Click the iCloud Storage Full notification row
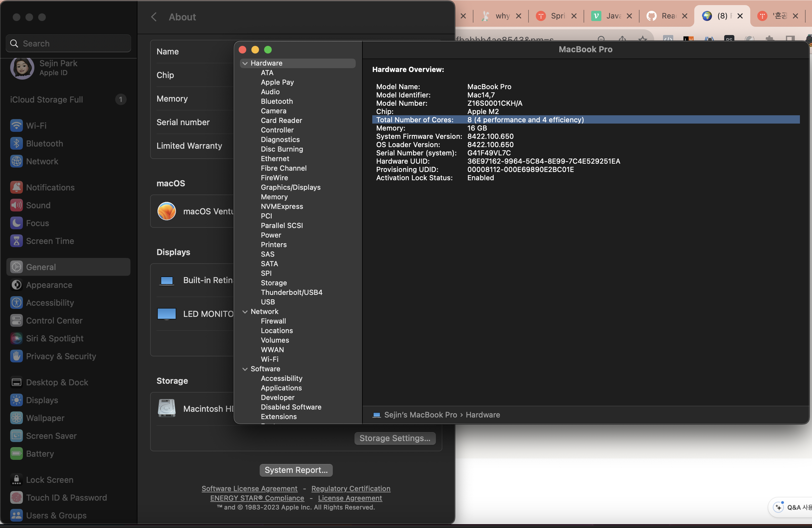The height and width of the screenshot is (528, 812). 68,99
